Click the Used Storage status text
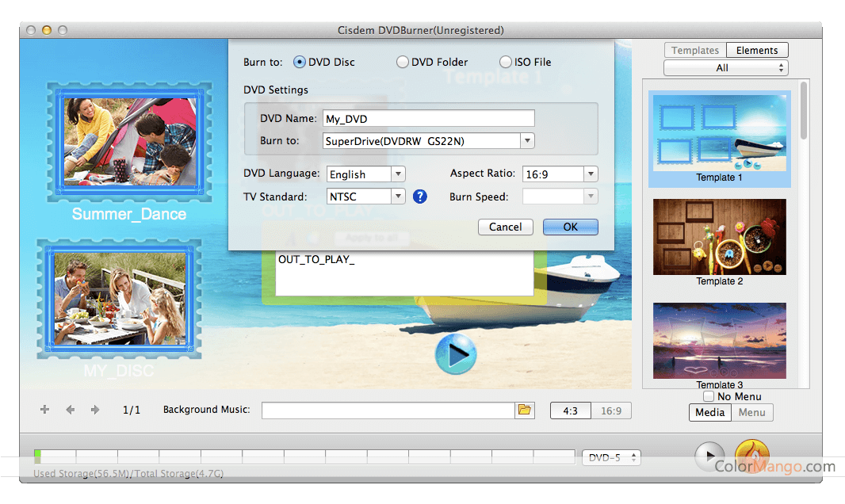The image size is (845, 504). coord(128,473)
